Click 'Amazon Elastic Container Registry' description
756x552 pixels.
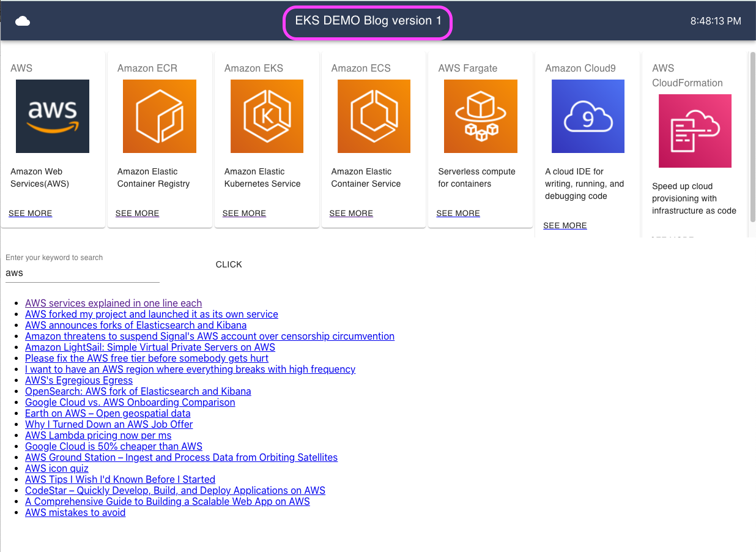point(154,177)
